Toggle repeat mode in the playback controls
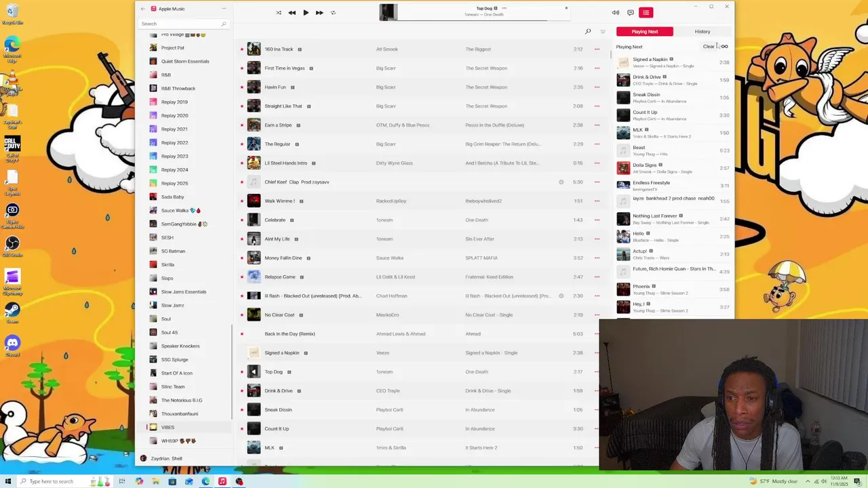The image size is (868, 488). pos(333,12)
